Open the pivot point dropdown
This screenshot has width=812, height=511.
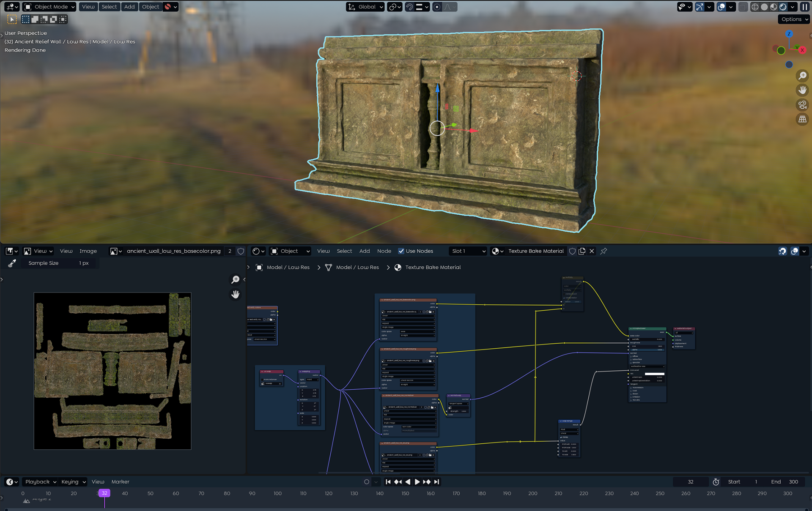click(x=395, y=7)
